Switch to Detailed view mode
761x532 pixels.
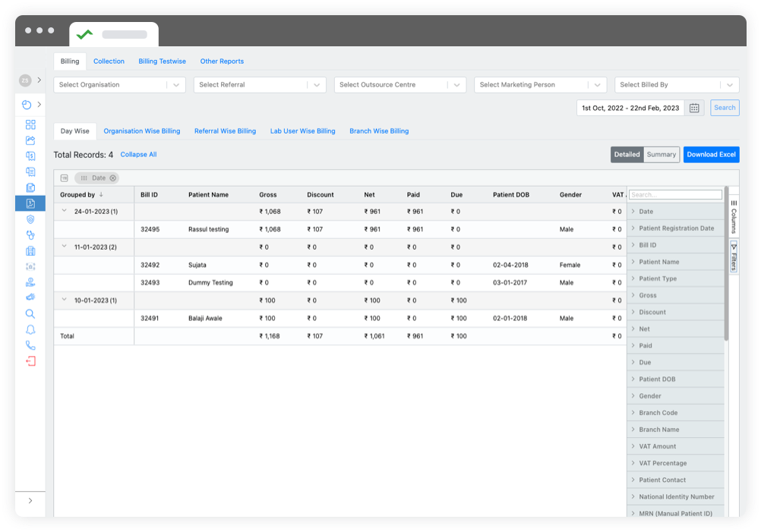pyautogui.click(x=627, y=154)
